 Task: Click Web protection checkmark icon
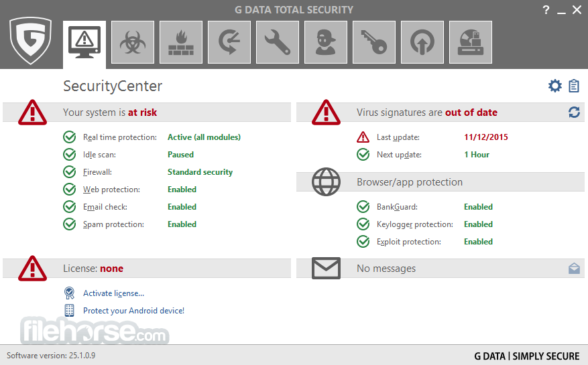tap(69, 190)
